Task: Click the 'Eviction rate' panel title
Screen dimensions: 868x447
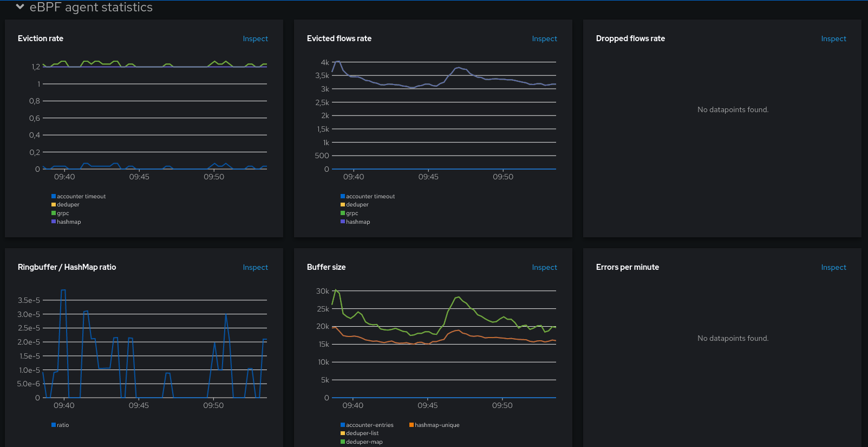Action: (x=41, y=38)
